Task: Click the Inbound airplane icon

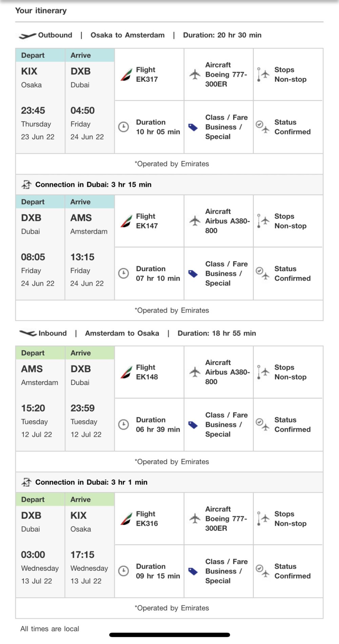Action: point(28,334)
